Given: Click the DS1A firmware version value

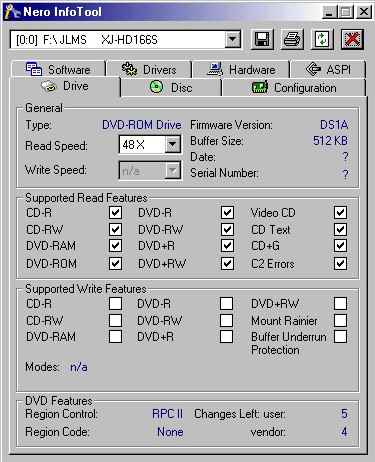Looking at the screenshot, I should coord(334,125).
